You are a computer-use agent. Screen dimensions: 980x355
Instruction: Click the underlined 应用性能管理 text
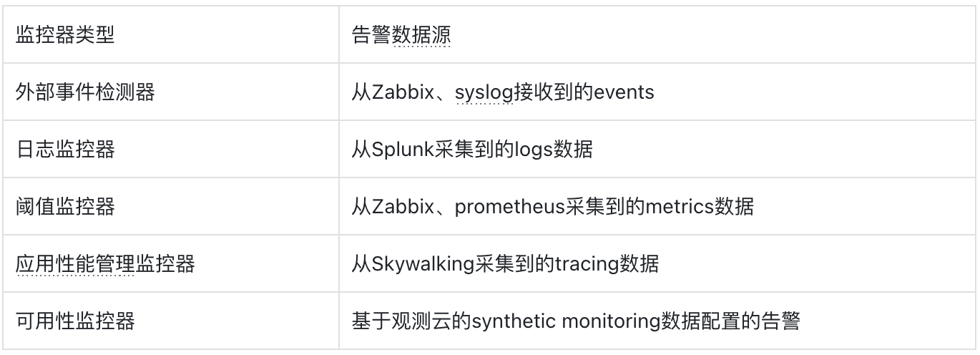coord(75,264)
